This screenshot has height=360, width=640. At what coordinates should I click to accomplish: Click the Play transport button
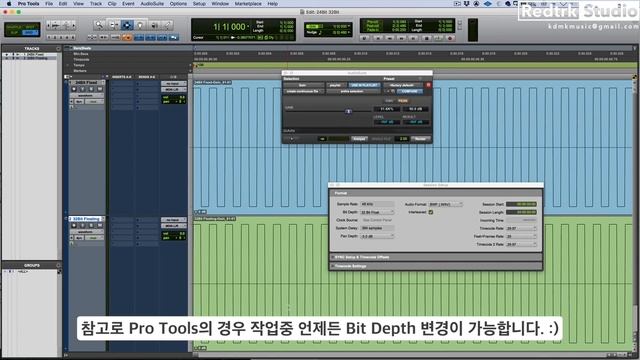438,38
